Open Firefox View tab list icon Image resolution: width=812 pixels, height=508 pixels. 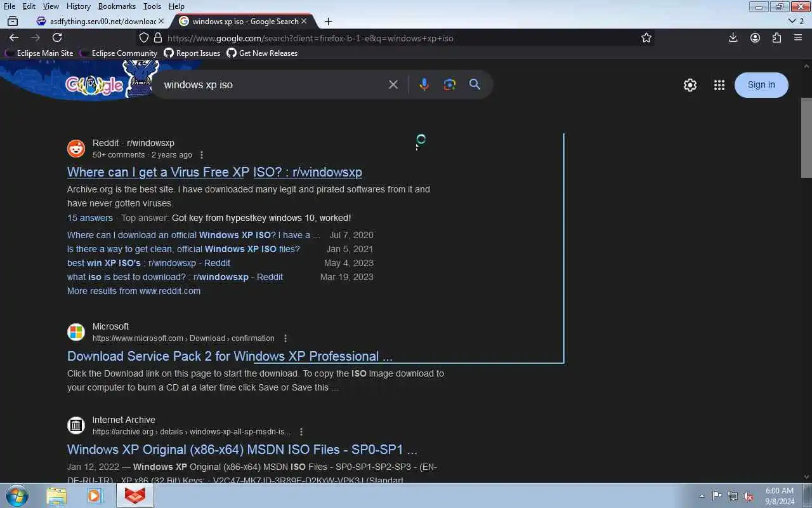click(x=13, y=21)
